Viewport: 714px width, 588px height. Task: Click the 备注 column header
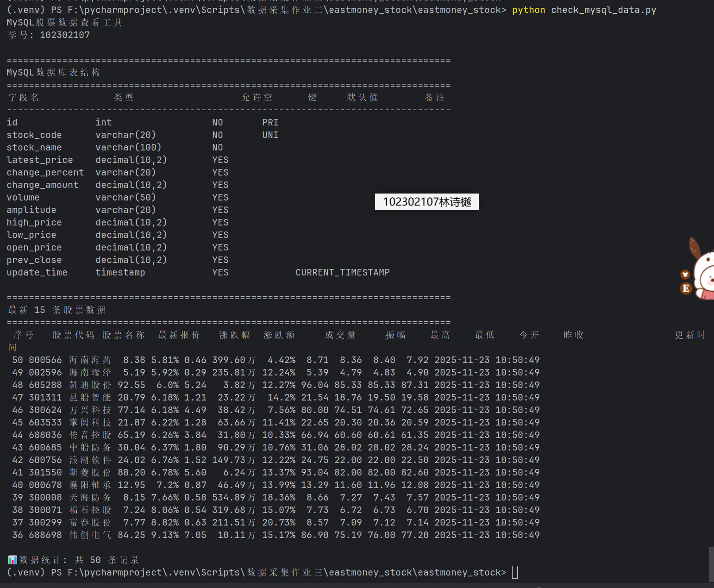[435, 97]
